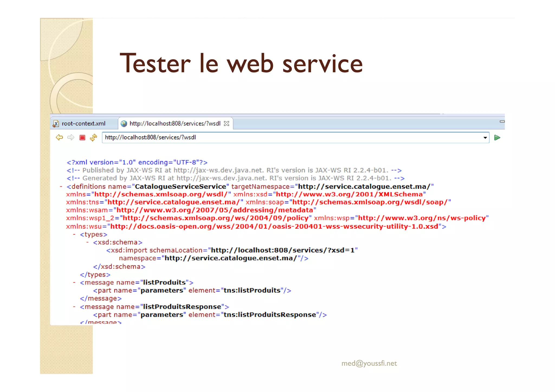Click the xmlns:wsu oasis wssecurity URL
Viewport: 555px width, 392px height.
click(274, 226)
